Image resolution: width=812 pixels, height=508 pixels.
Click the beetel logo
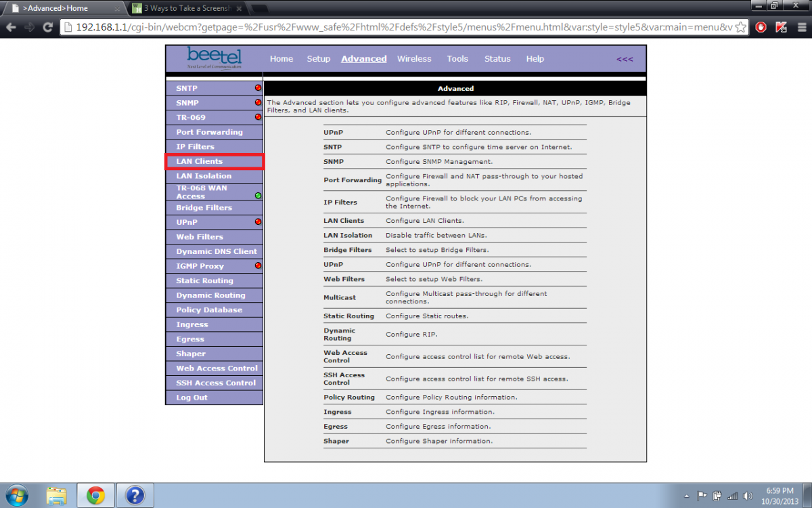tap(214, 58)
